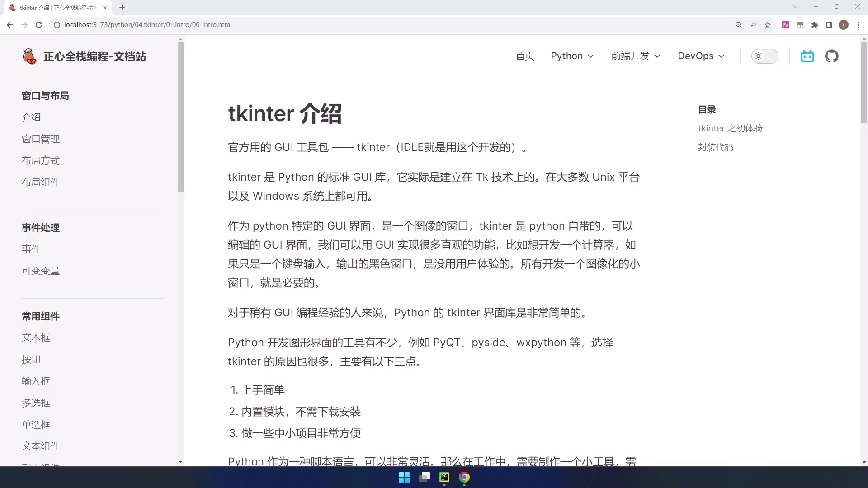868x488 pixels.
Task: Click the Chrome taskbar icon
Action: (464, 477)
